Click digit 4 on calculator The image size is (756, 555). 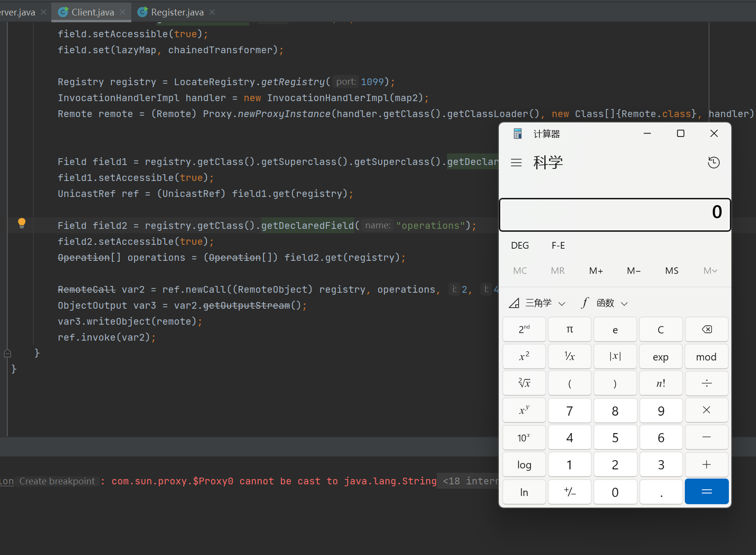pos(570,438)
